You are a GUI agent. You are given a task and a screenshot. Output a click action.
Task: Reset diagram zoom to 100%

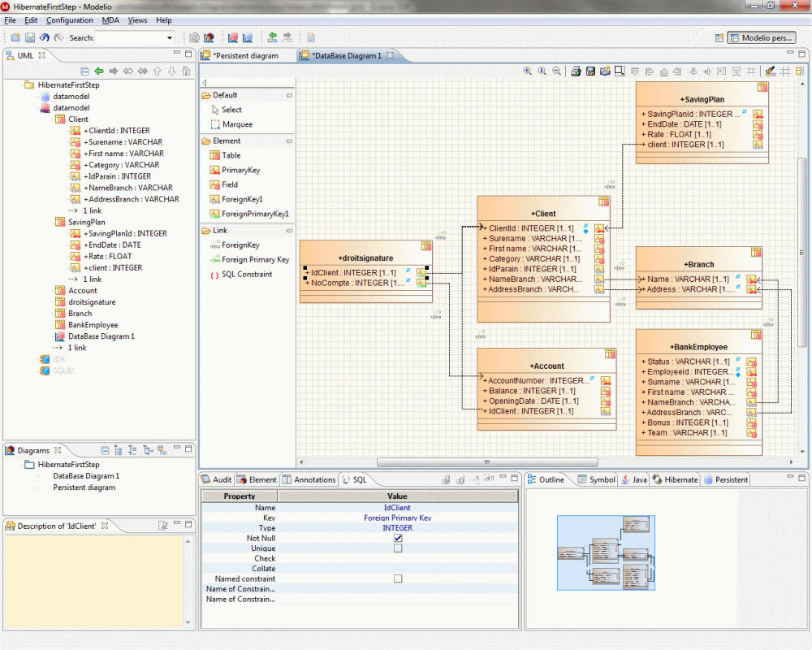pos(542,71)
